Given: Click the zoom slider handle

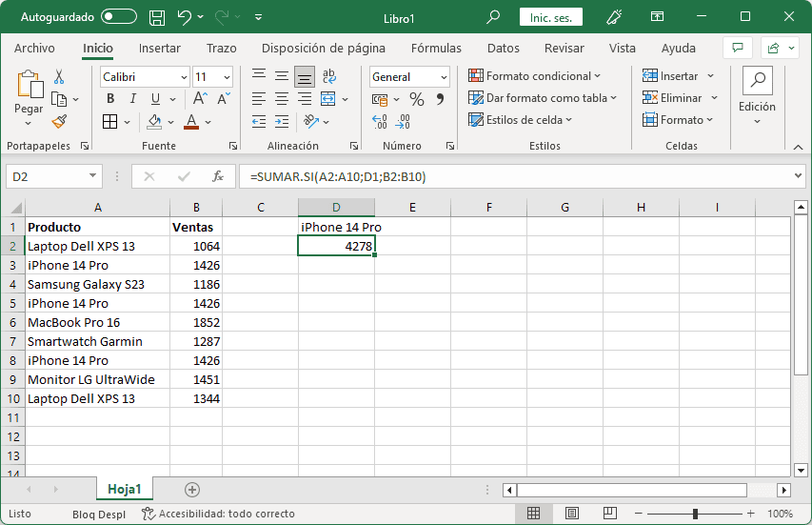Looking at the screenshot, I should (x=695, y=514).
